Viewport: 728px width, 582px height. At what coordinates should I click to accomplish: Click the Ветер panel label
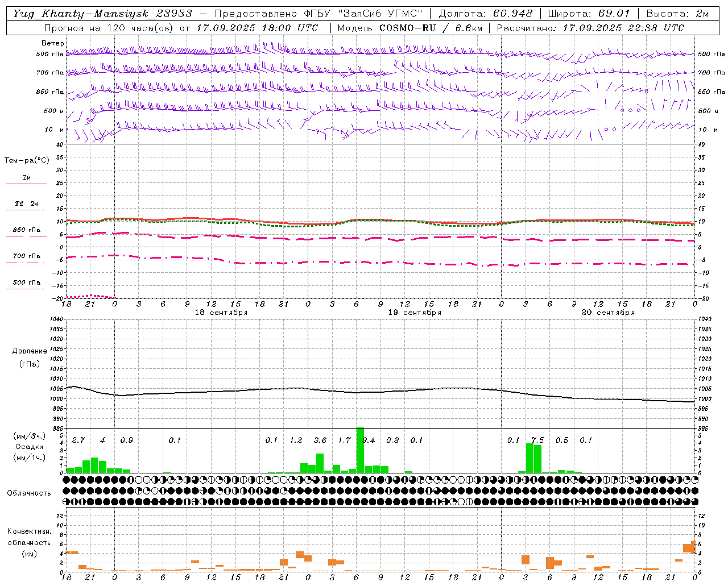tap(53, 43)
